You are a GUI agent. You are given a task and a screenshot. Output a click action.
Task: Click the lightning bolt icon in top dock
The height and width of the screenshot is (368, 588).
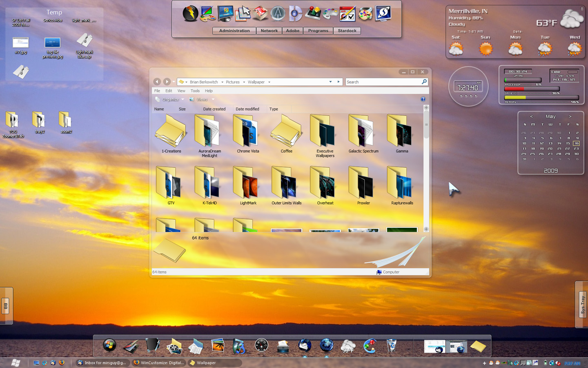pyautogui.click(x=190, y=13)
